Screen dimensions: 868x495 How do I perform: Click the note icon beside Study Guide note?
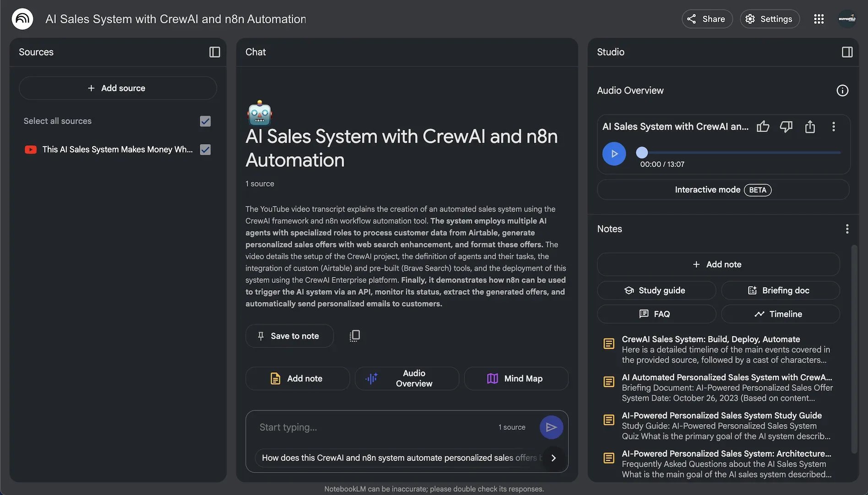coord(609,419)
